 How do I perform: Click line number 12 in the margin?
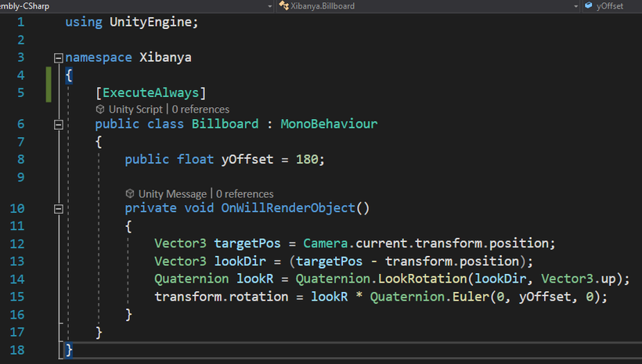click(x=17, y=244)
